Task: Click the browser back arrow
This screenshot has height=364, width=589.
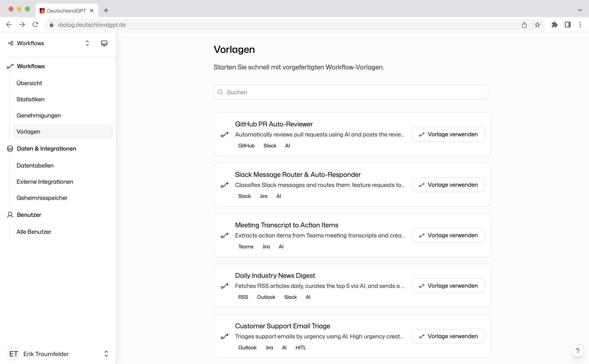Action: [9, 25]
